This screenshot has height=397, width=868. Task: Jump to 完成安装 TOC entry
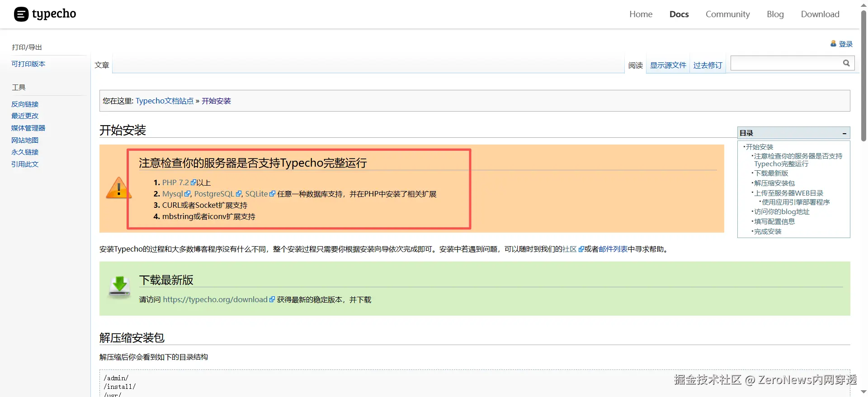point(768,231)
